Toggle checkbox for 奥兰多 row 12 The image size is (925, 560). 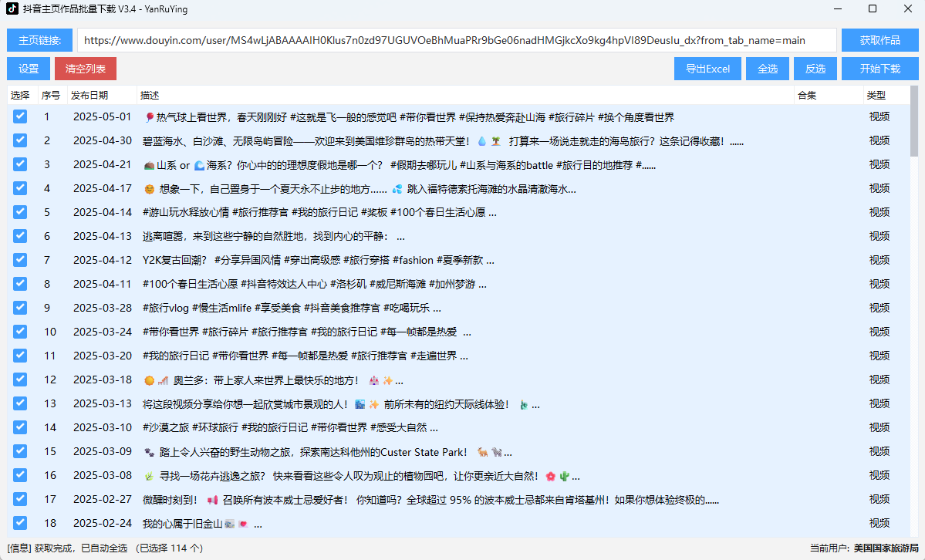pos(20,379)
